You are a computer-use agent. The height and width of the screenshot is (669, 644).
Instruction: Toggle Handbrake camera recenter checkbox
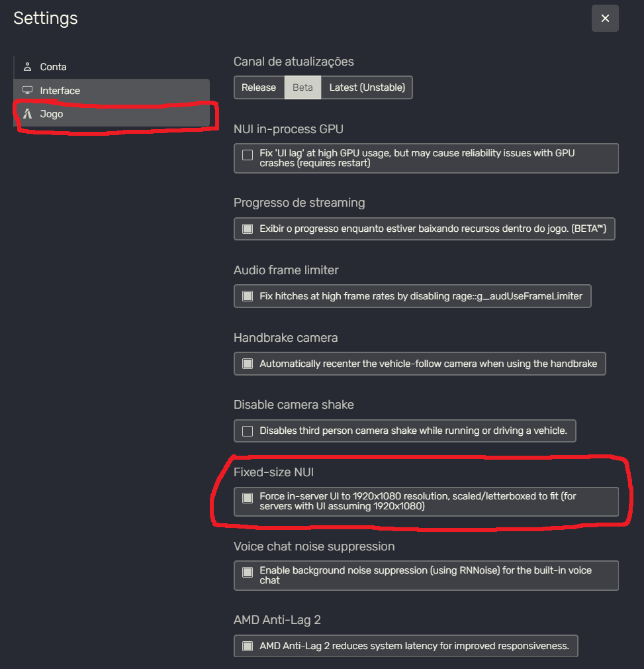coord(248,364)
